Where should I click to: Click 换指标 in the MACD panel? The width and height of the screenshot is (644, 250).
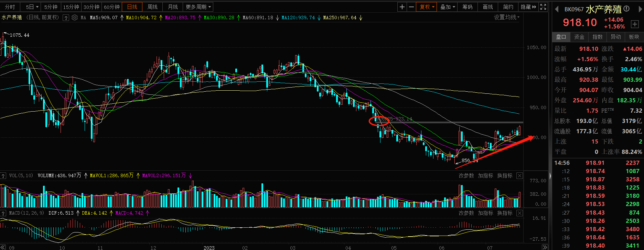(505, 213)
